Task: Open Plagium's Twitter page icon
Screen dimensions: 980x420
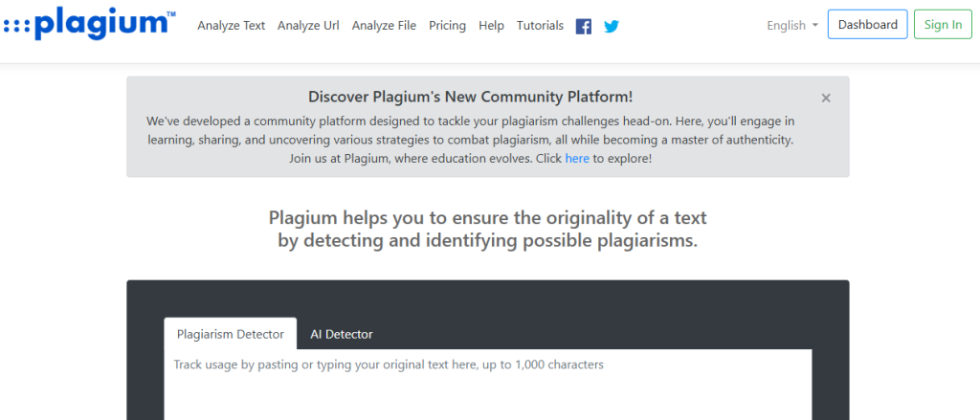Action: tap(612, 26)
